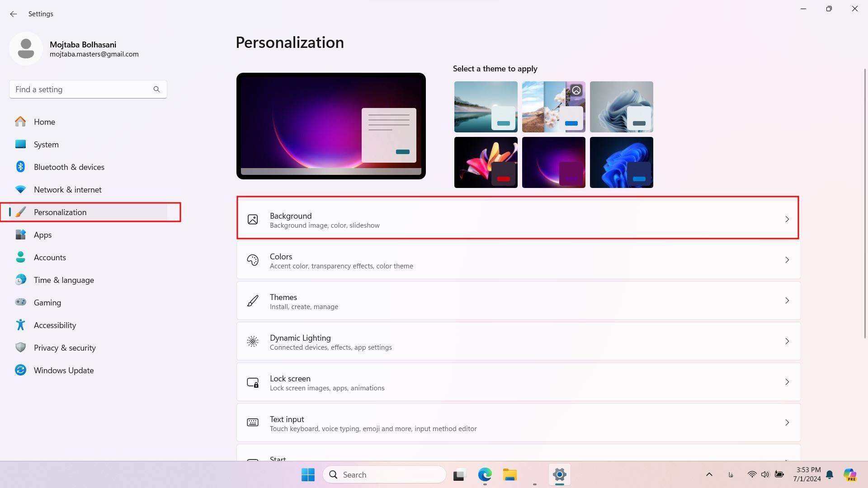Click the Settings search field

click(88, 89)
